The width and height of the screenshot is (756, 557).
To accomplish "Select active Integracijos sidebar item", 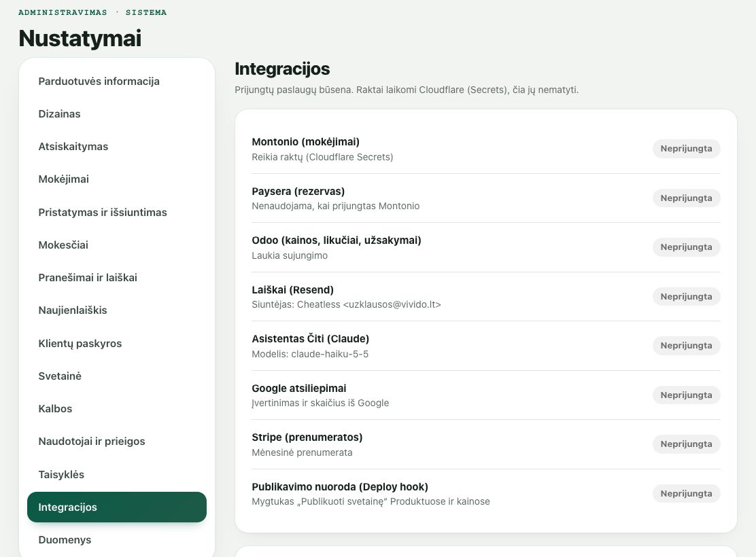I will pos(117,507).
